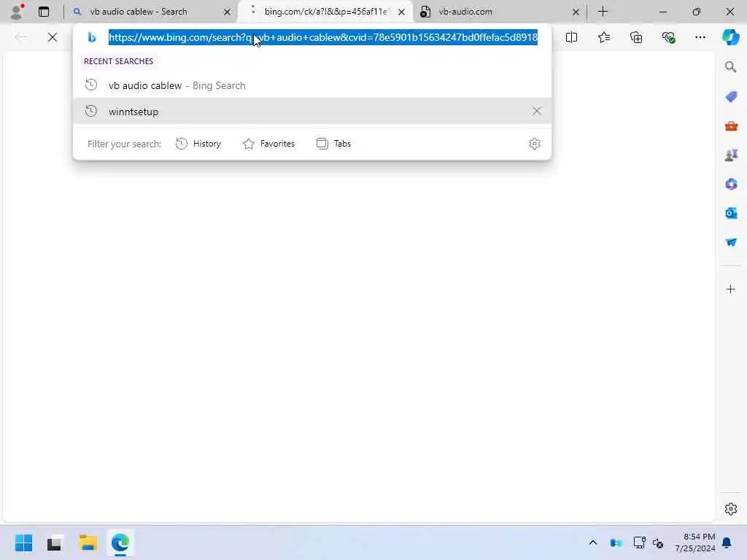Open a new tab with plus button

pyautogui.click(x=603, y=12)
